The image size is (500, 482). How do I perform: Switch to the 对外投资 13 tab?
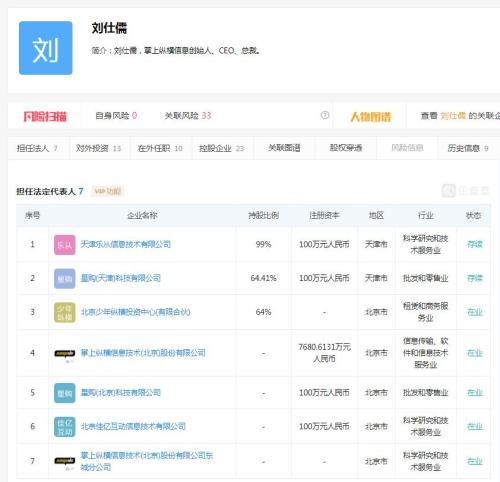tap(98, 148)
